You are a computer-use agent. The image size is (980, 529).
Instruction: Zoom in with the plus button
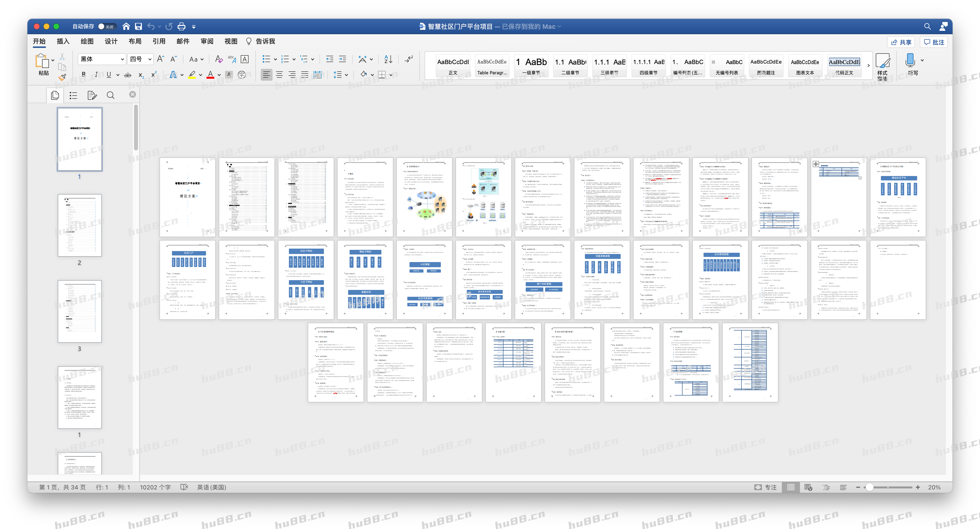click(x=918, y=487)
